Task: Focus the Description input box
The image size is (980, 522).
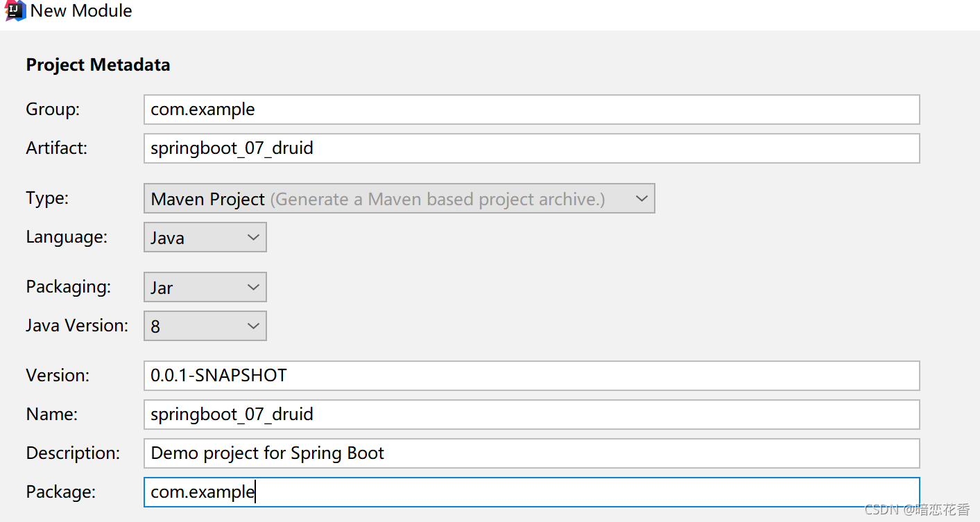Action: (531, 453)
